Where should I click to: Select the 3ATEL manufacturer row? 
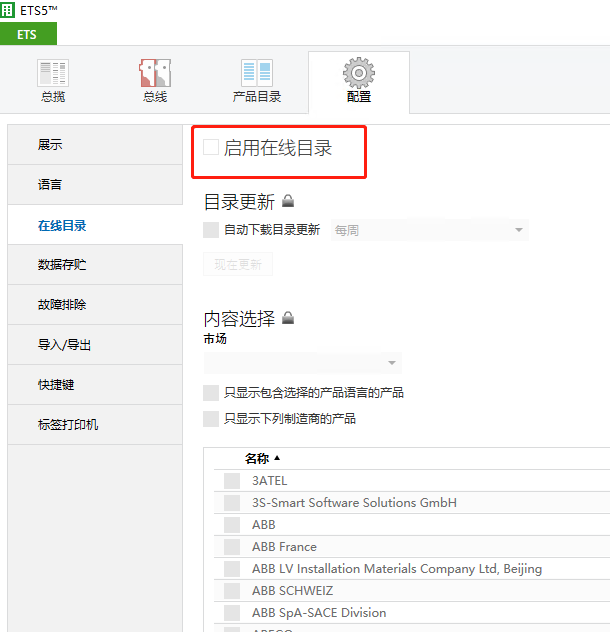pyautogui.click(x=269, y=481)
